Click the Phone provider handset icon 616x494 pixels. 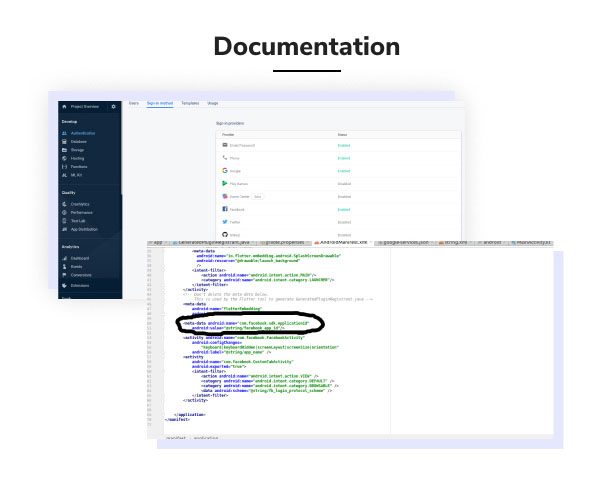tap(225, 158)
